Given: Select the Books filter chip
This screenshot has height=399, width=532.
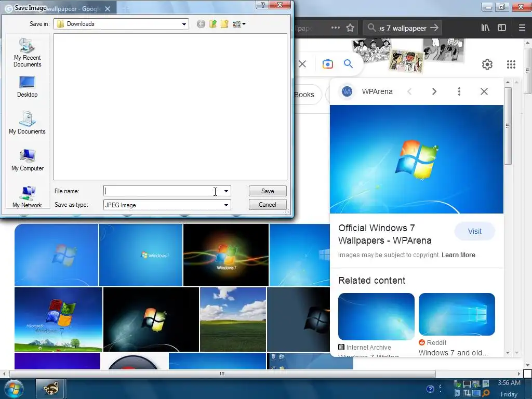Looking at the screenshot, I should 304,95.
